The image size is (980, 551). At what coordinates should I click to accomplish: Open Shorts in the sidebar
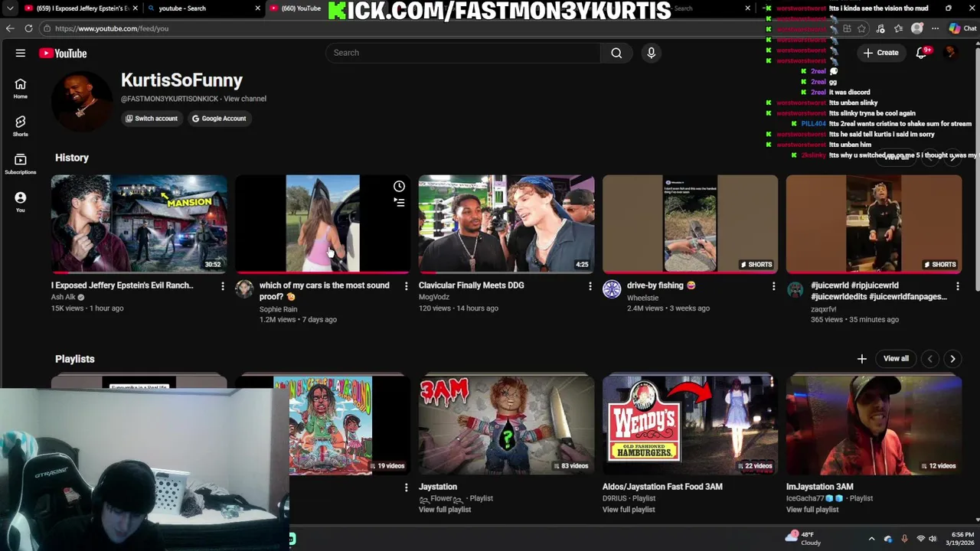[x=20, y=126]
